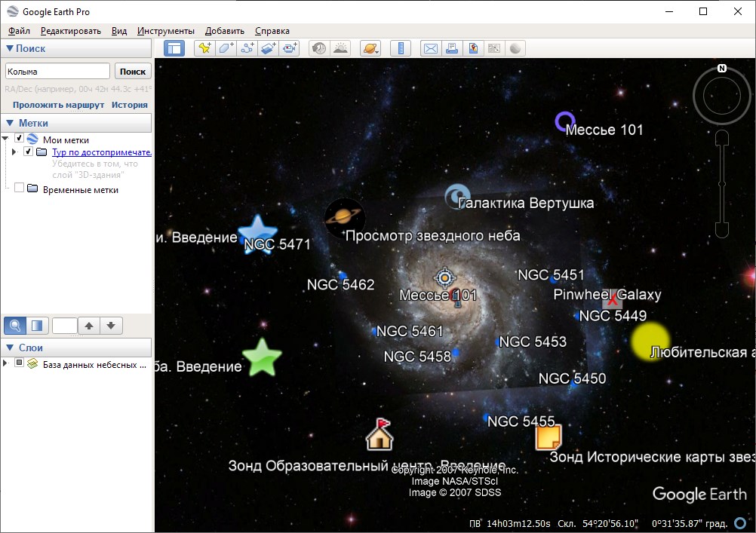Click the search input field with Колыма

57,72
